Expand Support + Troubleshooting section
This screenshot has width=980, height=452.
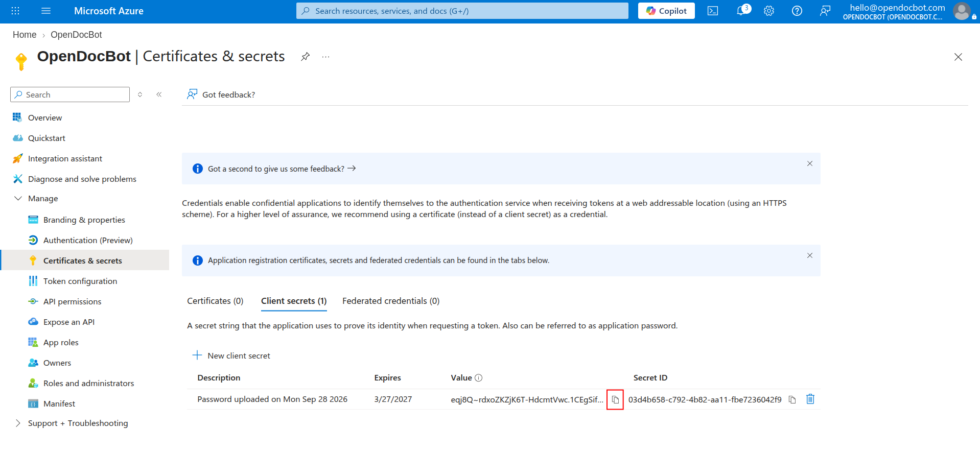(18, 423)
